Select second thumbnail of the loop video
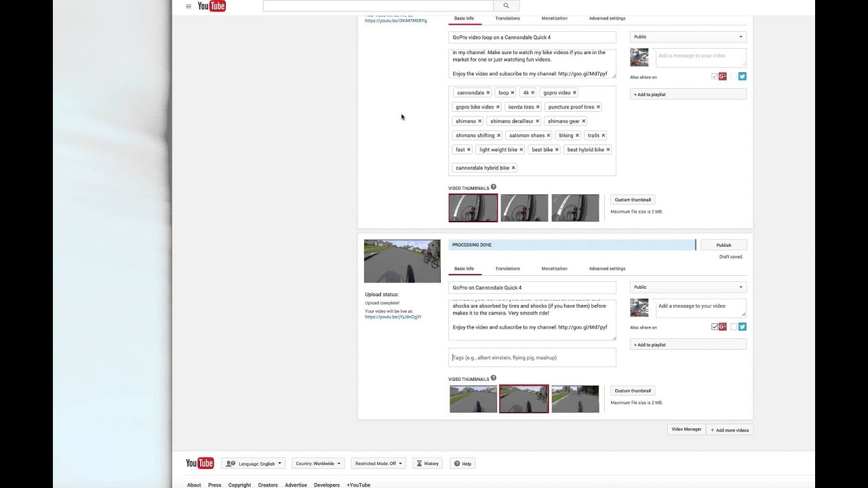The height and width of the screenshot is (488, 868). point(524,208)
